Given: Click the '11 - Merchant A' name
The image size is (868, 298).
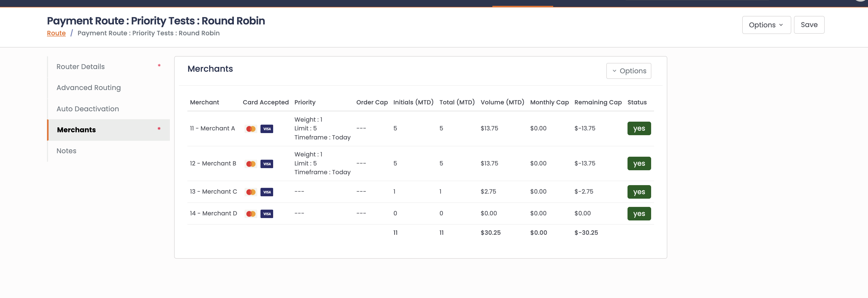Looking at the screenshot, I should [x=212, y=129].
